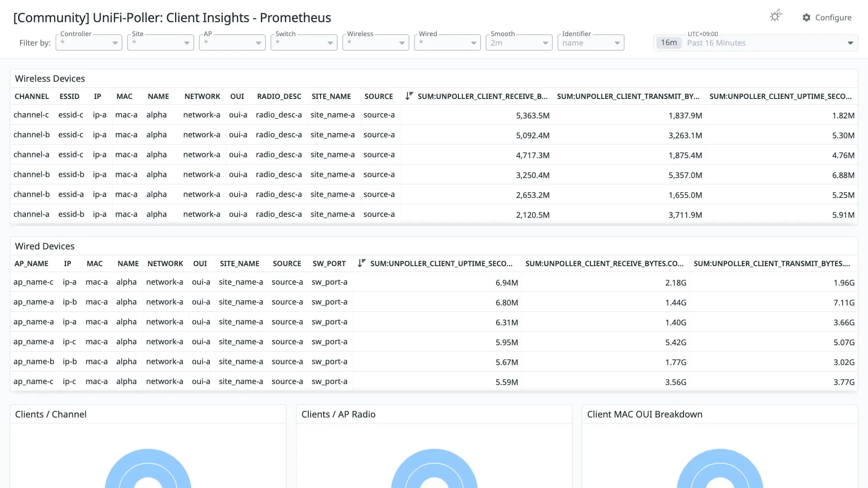Sort wireless table by CHANNEL column
868x488 pixels.
tap(32, 96)
